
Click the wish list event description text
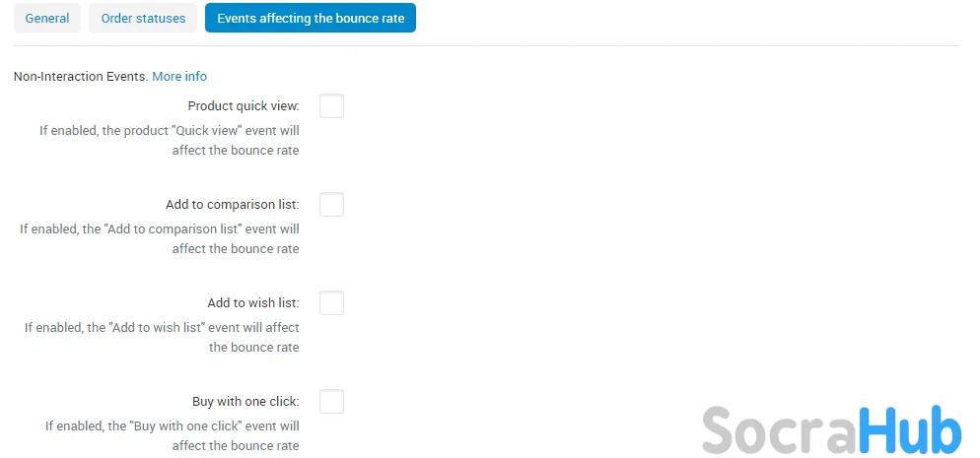162,338
